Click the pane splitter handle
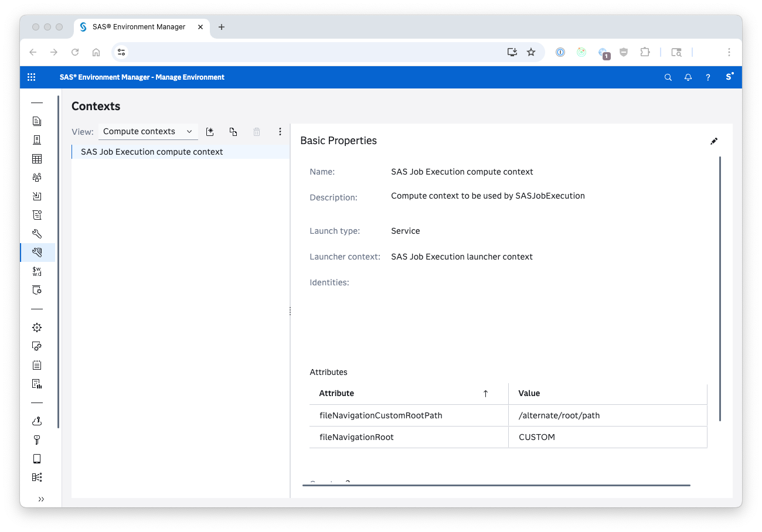 290,311
